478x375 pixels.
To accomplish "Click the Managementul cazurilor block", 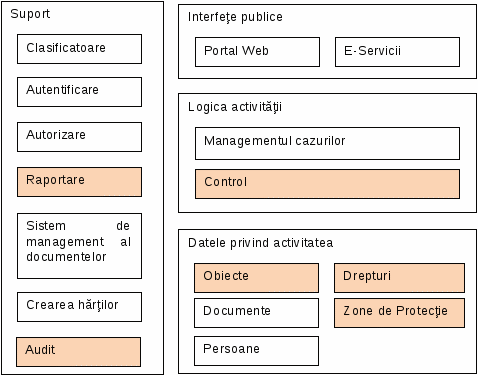I will tap(327, 143).
